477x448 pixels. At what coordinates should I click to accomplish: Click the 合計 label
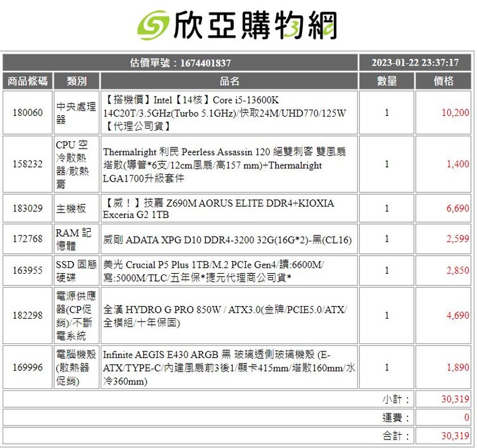(396, 436)
